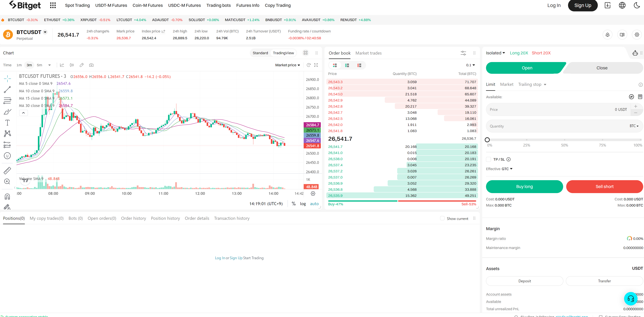Click the chart screenshot camera icon
Viewport: 644px width, 317px height.
pyautogui.click(x=91, y=65)
